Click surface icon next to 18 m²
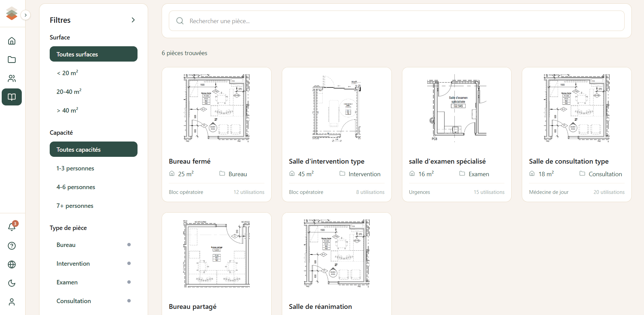Viewport: 644px width, 315px height. (x=532, y=173)
